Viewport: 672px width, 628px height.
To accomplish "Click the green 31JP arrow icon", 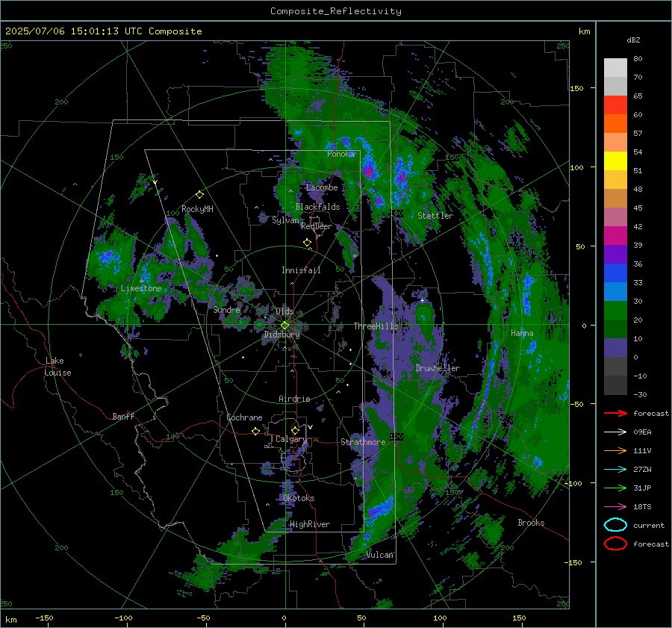I will click(615, 488).
